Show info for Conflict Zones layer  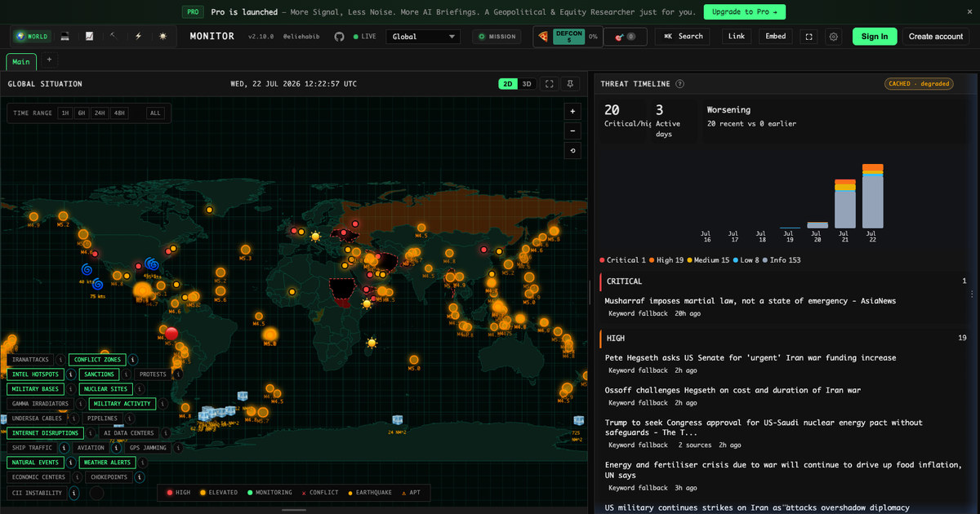[x=133, y=360]
